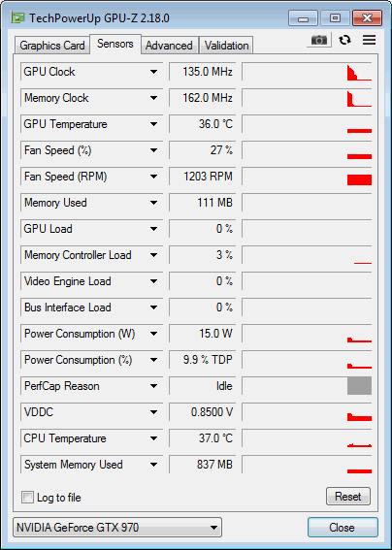Click the Close button at bottom
The height and width of the screenshot is (550, 392).
[x=343, y=527]
